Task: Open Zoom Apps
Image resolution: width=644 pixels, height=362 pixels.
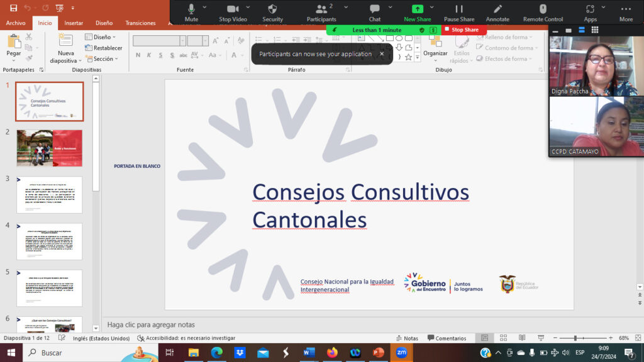Action: 590,13
